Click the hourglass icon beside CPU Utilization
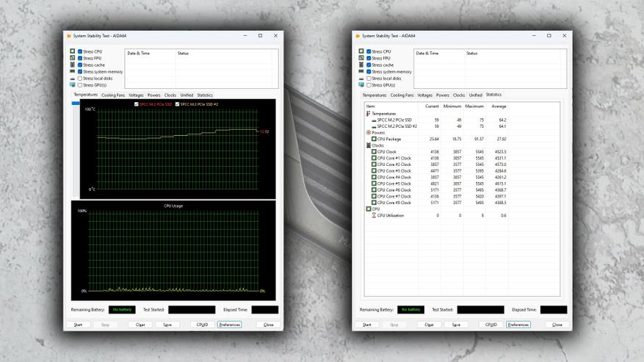 tap(374, 215)
